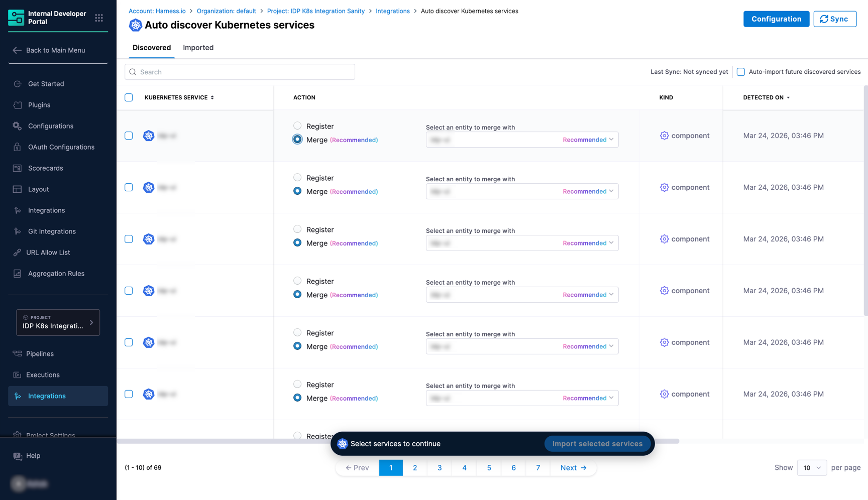Switch to the Imported tab
868x500 pixels.
click(198, 48)
